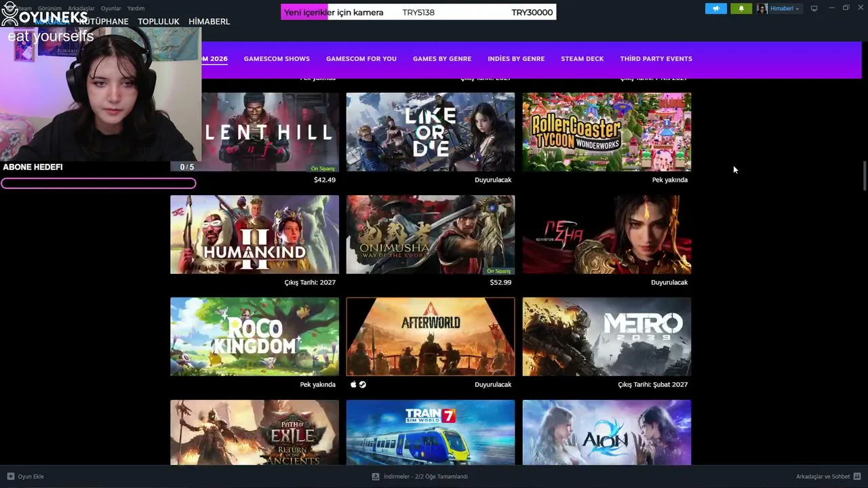
Task: Click the $42.49 price under Silent Hill
Action: point(325,180)
